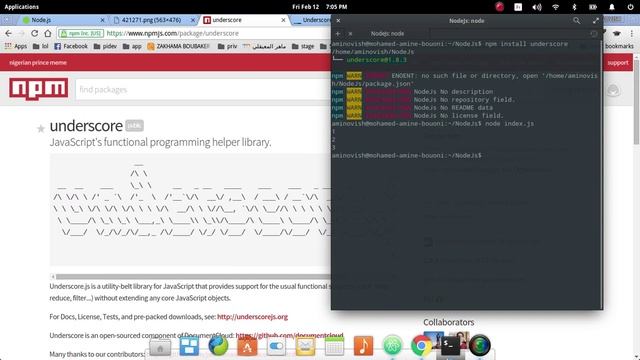Open Chrome three-dot menu

pos(632,33)
